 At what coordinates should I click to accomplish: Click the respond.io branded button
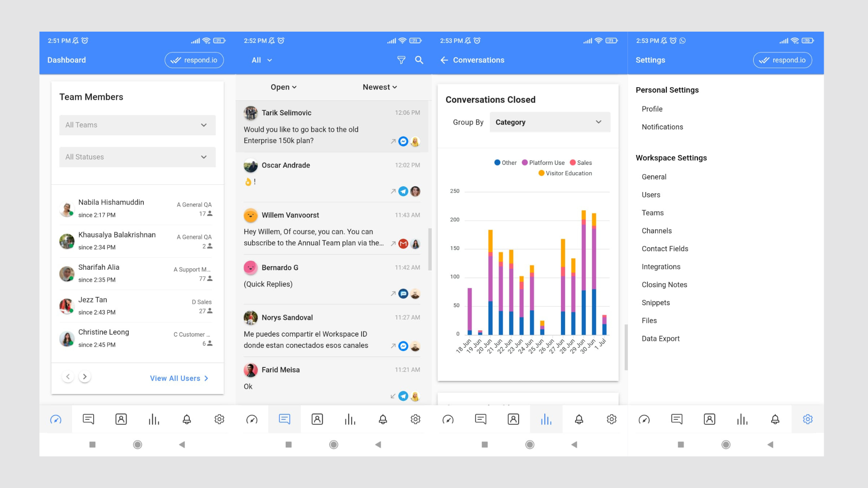(x=195, y=60)
